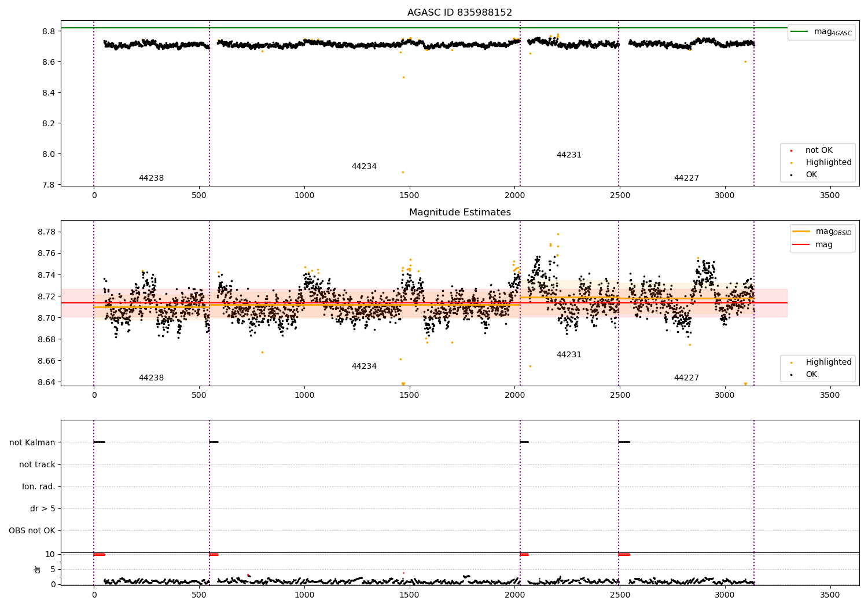Click y-axis tick 8.72 in Magnitude Estimates
Image resolution: width=868 pixels, height=608 pixels.
pos(46,296)
